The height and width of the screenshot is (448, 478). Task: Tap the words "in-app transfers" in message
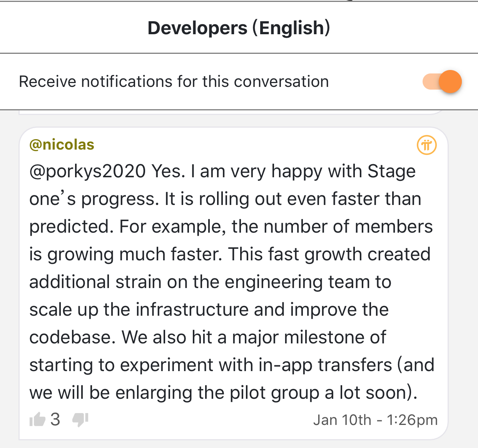(325, 365)
